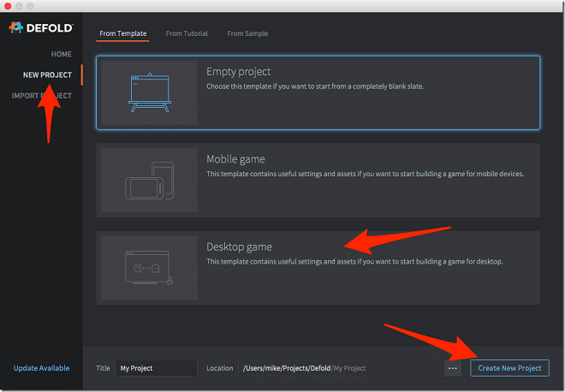Click the Create New Project button

tap(509, 368)
